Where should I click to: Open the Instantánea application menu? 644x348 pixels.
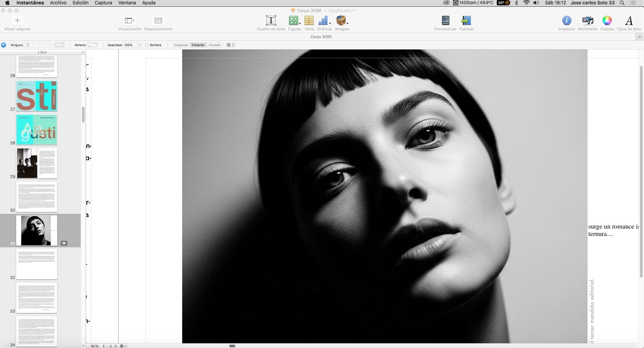point(30,3)
